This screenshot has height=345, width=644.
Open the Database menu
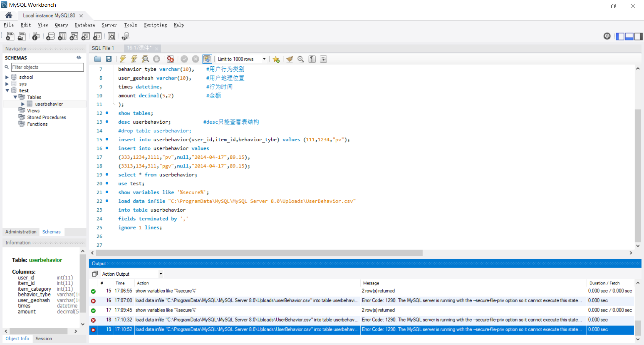coord(85,25)
